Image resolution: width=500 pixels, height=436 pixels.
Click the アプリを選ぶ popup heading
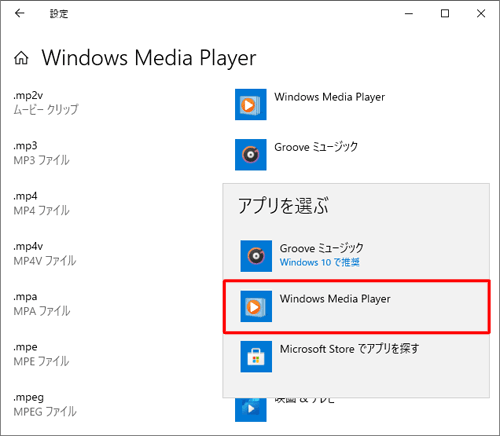click(283, 206)
